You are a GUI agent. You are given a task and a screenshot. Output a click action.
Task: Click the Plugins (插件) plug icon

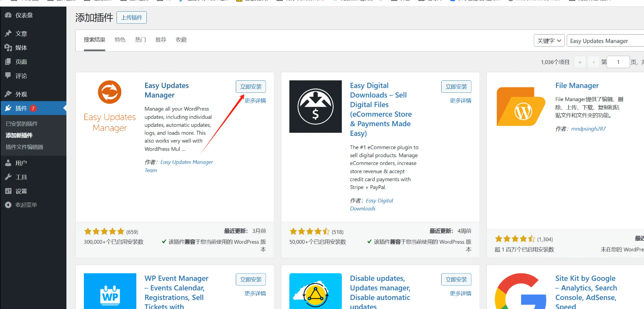point(8,108)
